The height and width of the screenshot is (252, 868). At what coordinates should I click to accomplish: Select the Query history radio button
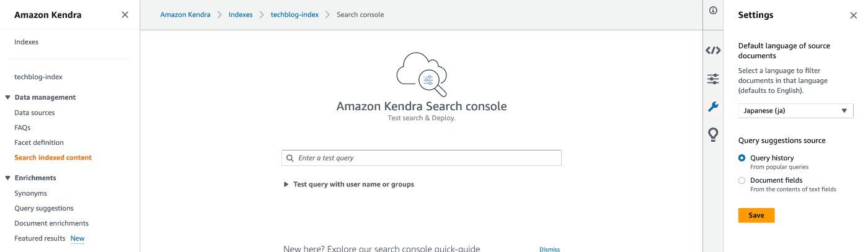point(742,158)
